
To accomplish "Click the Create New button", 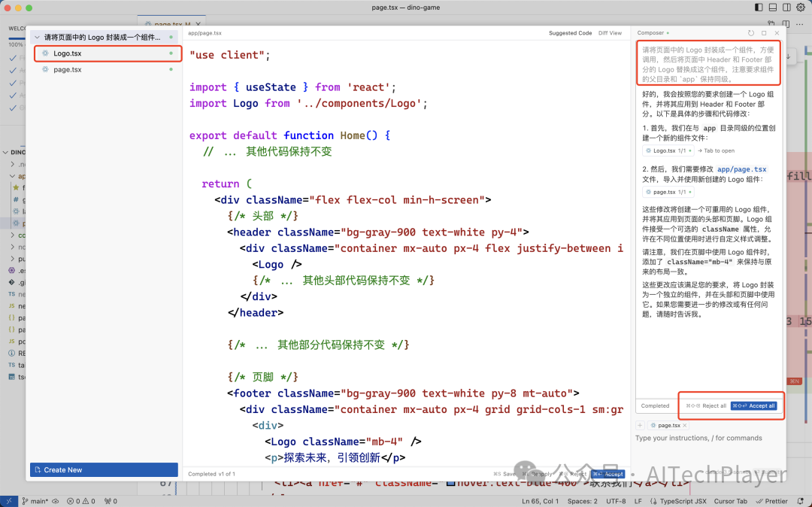I will tap(104, 469).
